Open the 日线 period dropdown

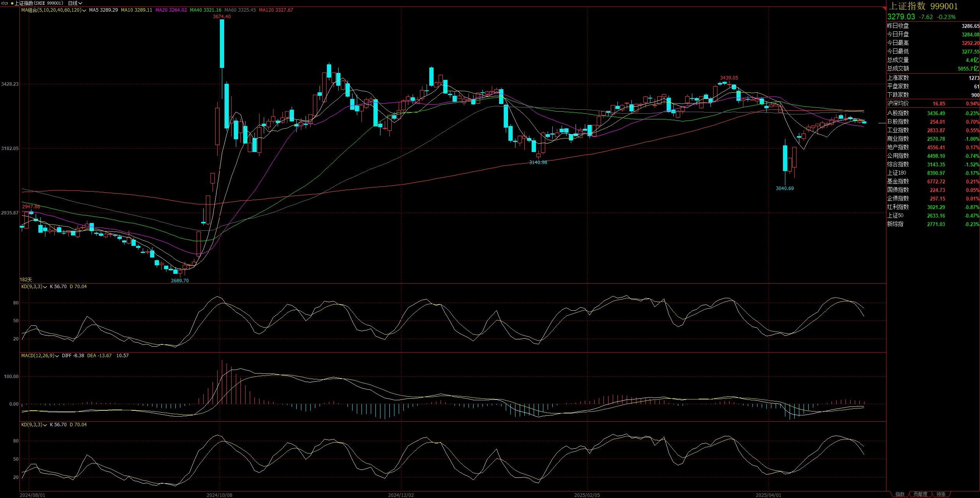(75, 3)
